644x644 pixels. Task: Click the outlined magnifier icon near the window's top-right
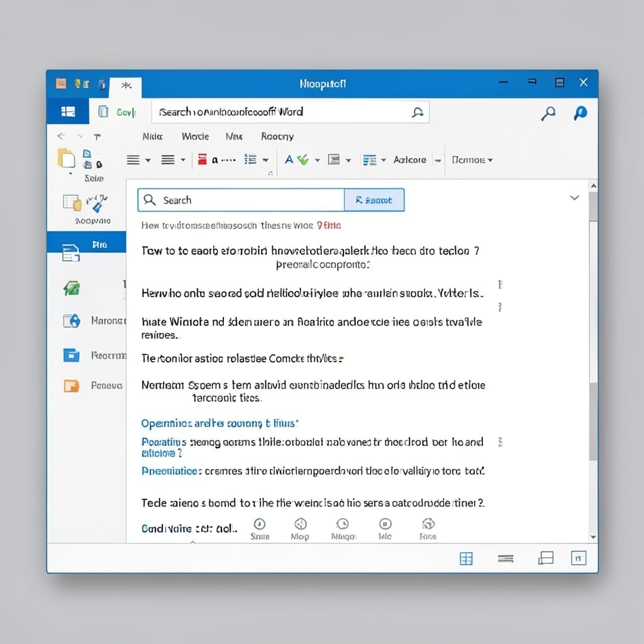tap(548, 113)
